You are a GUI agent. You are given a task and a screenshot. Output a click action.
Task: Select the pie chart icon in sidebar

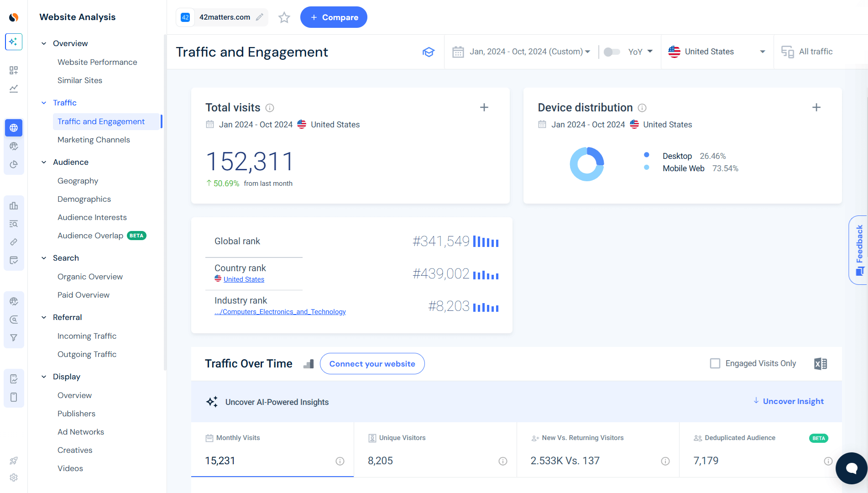(x=14, y=164)
